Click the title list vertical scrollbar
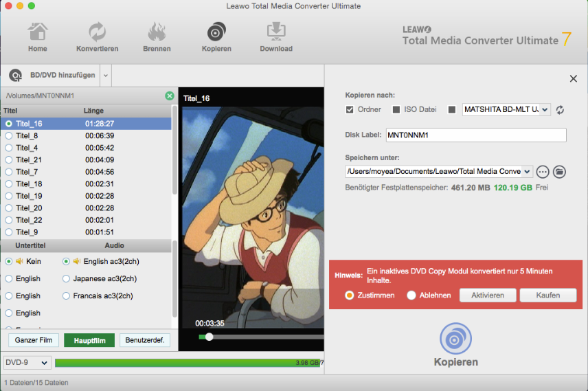The width and height of the screenshot is (588, 391). pyautogui.click(x=174, y=150)
